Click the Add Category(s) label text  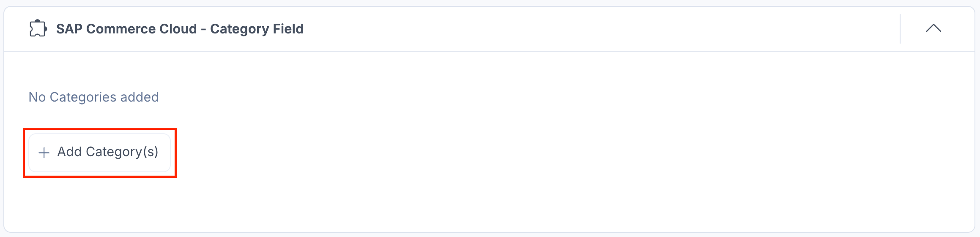pyautogui.click(x=108, y=152)
